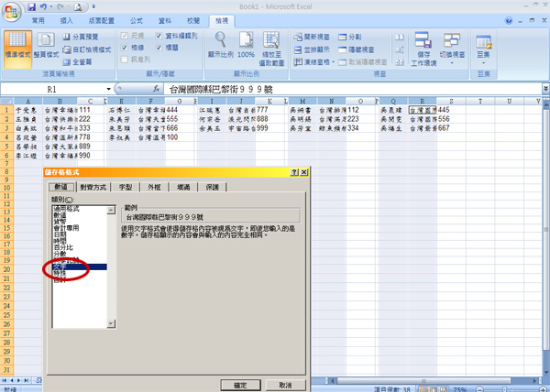The width and height of the screenshot is (550, 392).
Task: Confirm the dialog with 確定
Action: pyautogui.click(x=240, y=386)
